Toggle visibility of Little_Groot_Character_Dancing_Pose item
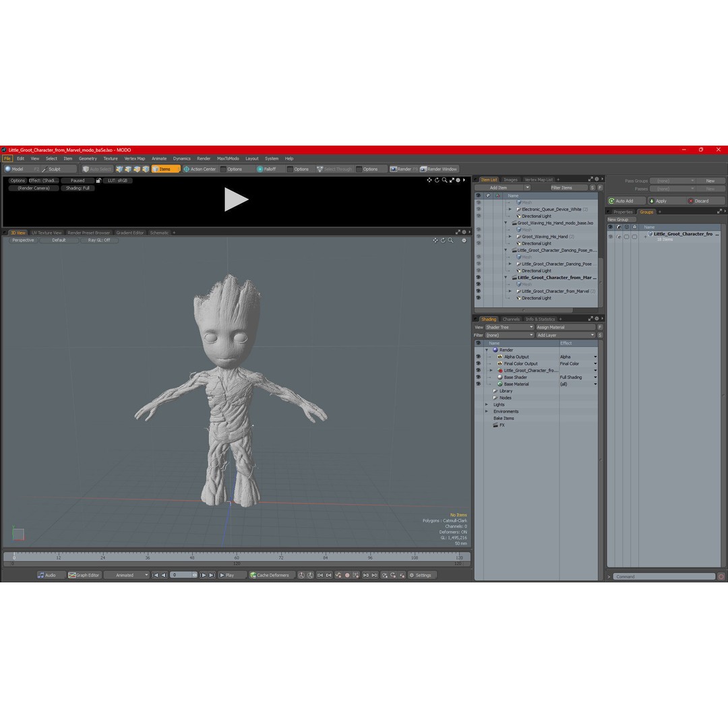The image size is (728, 728). [478, 264]
